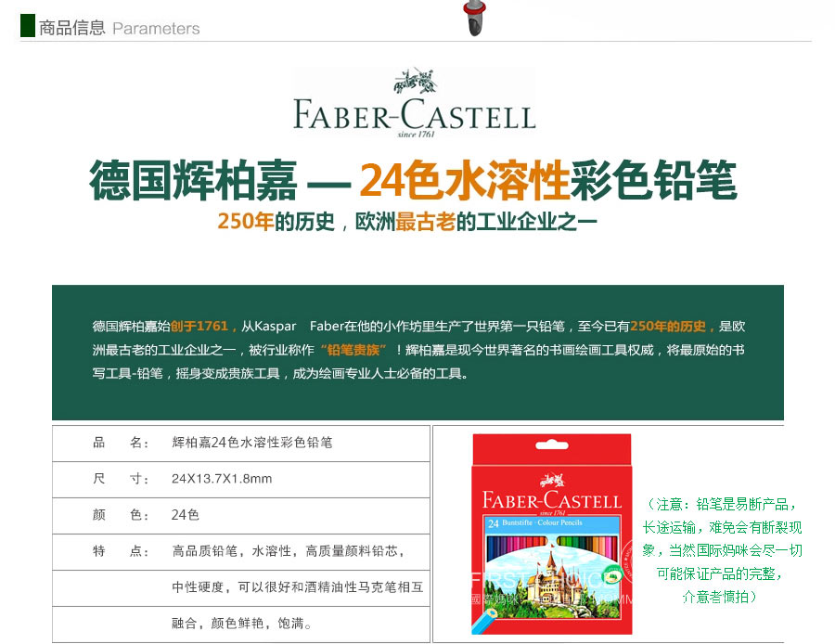Click the 特点 label cell
The width and height of the screenshot is (835, 644).
121,551
